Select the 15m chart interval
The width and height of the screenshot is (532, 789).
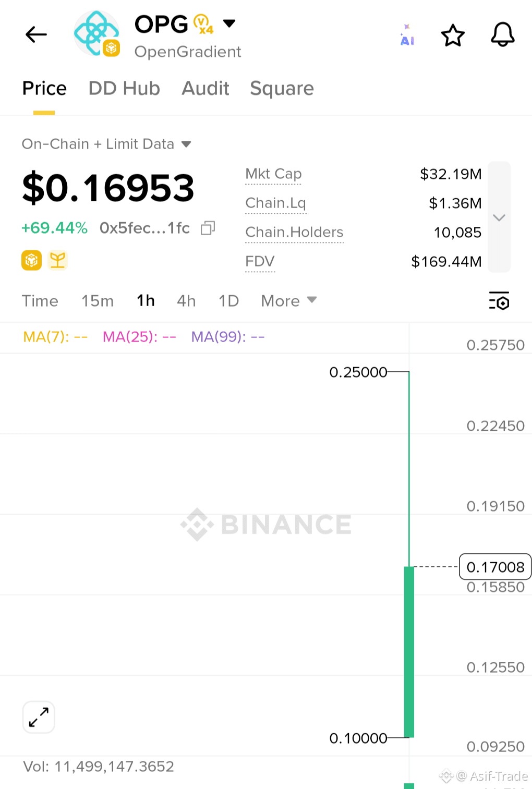(x=98, y=301)
